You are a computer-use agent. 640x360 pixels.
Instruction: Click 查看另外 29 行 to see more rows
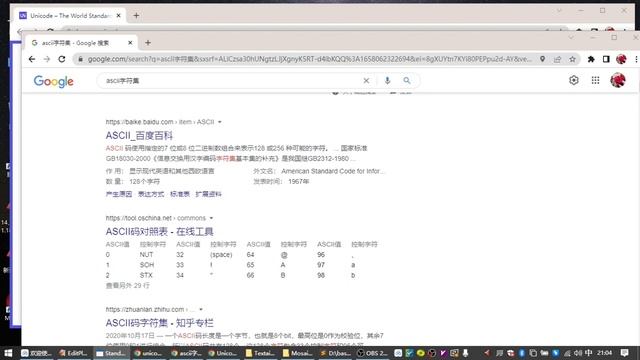click(x=128, y=286)
